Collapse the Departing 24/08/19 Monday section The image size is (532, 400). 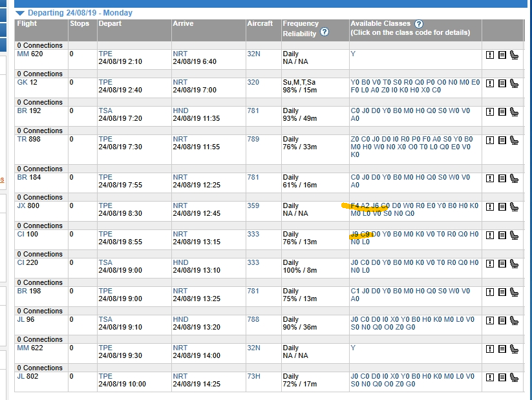20,13
